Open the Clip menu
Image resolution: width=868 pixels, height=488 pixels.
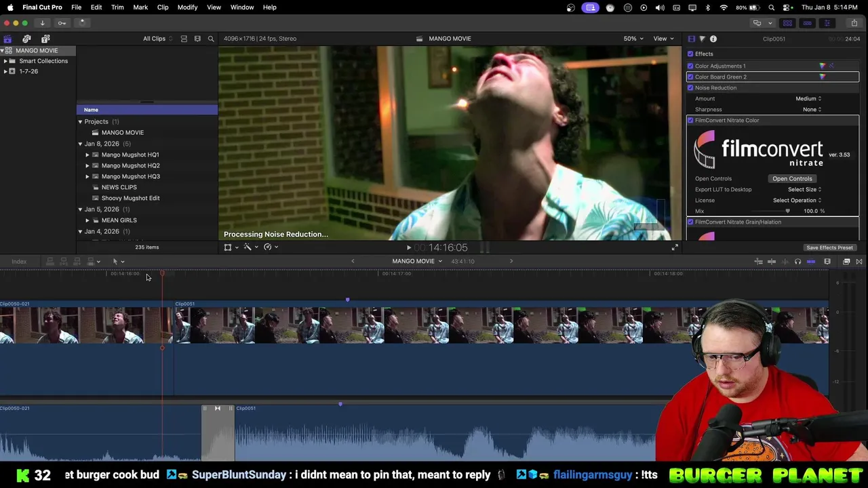tap(163, 7)
